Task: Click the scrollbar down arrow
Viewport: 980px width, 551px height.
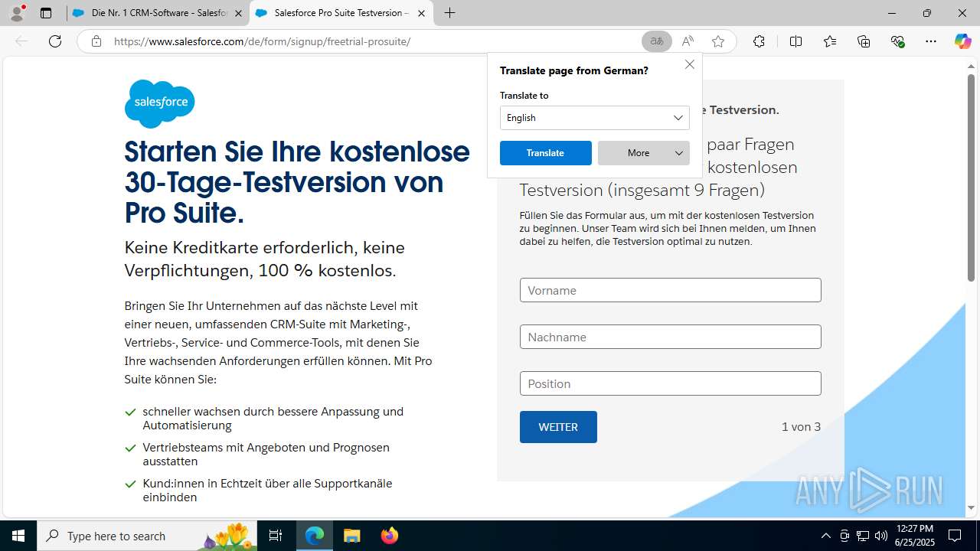Action: coord(971,507)
